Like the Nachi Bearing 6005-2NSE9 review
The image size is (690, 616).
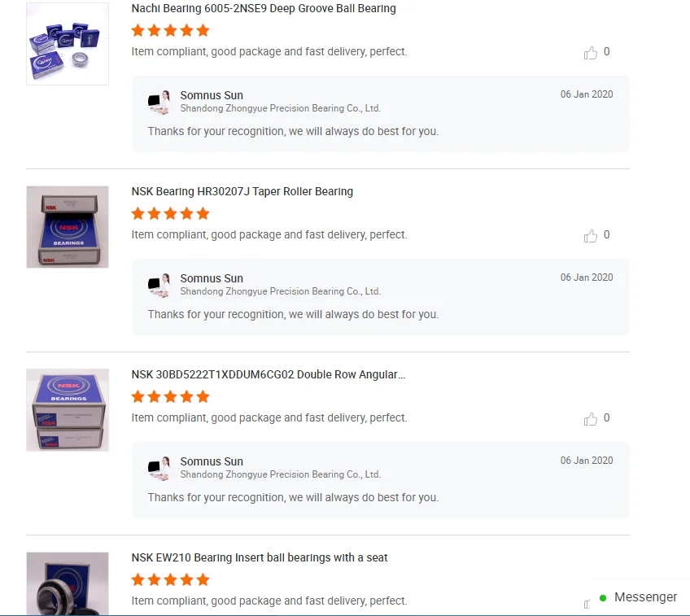click(591, 53)
